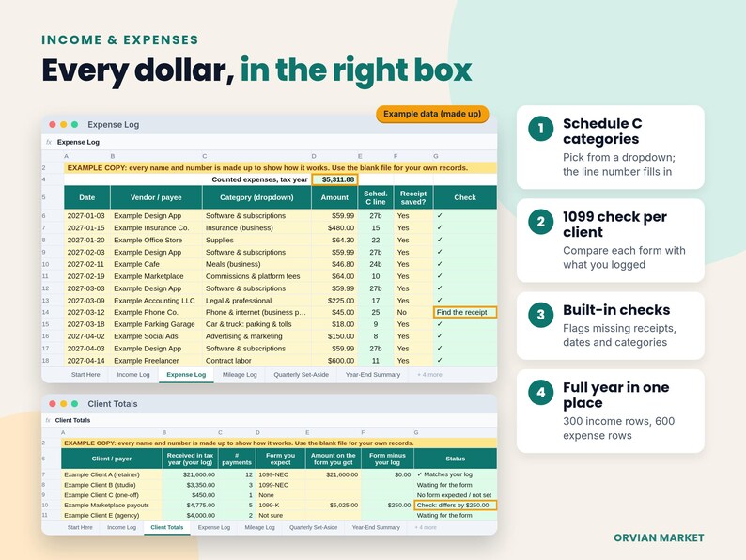
Task: Select the active Expense Log tab in top window
Action: pos(186,375)
